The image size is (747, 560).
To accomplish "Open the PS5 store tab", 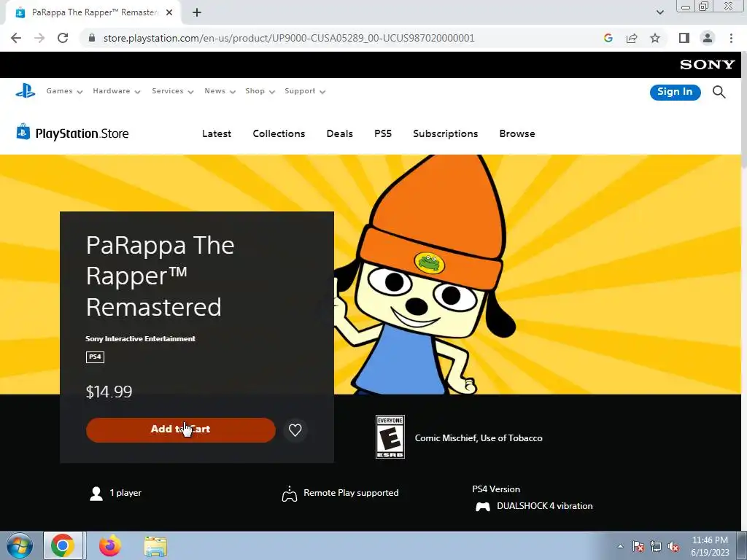I will pos(383,134).
